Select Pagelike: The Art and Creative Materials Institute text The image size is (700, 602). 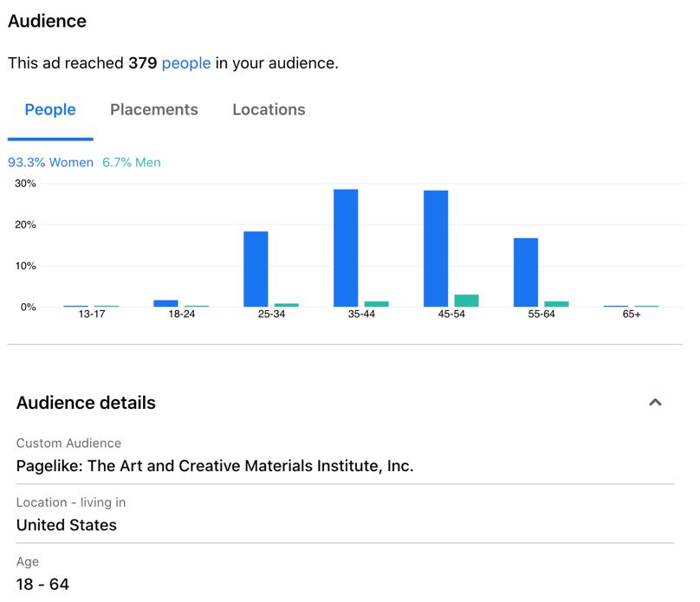pos(215,466)
